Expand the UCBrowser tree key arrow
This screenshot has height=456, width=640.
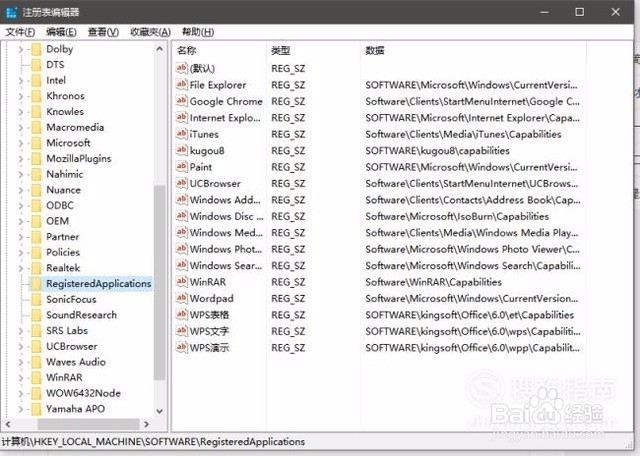tap(21, 346)
